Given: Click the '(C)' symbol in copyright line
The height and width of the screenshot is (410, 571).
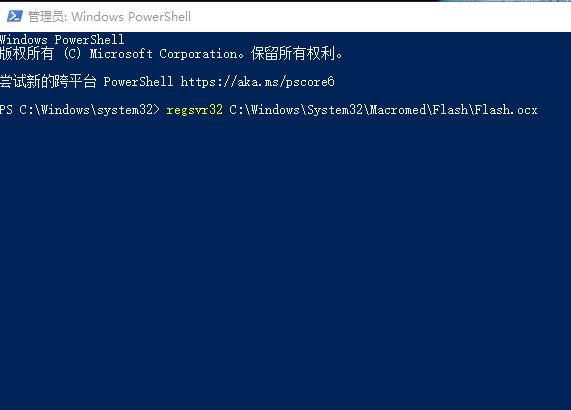Looking at the screenshot, I should (72, 54).
